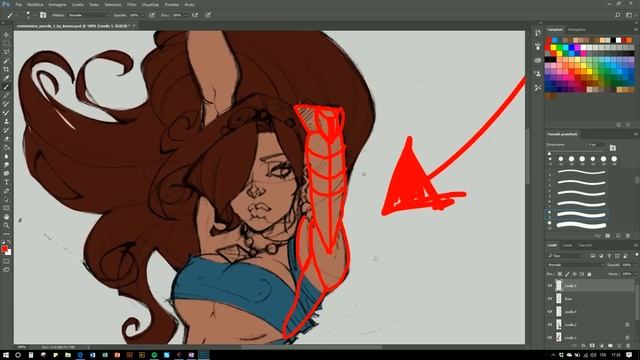Create a new layer group

point(610,346)
